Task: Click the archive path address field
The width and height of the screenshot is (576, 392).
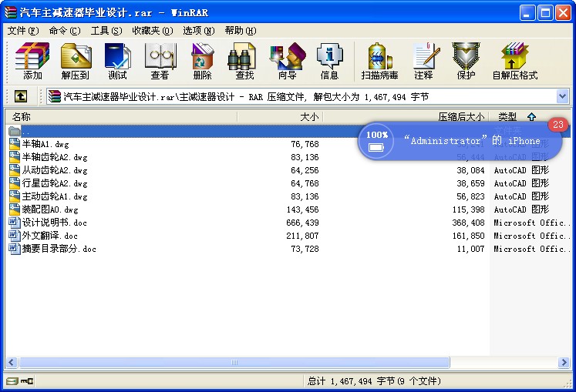Action: tap(301, 96)
